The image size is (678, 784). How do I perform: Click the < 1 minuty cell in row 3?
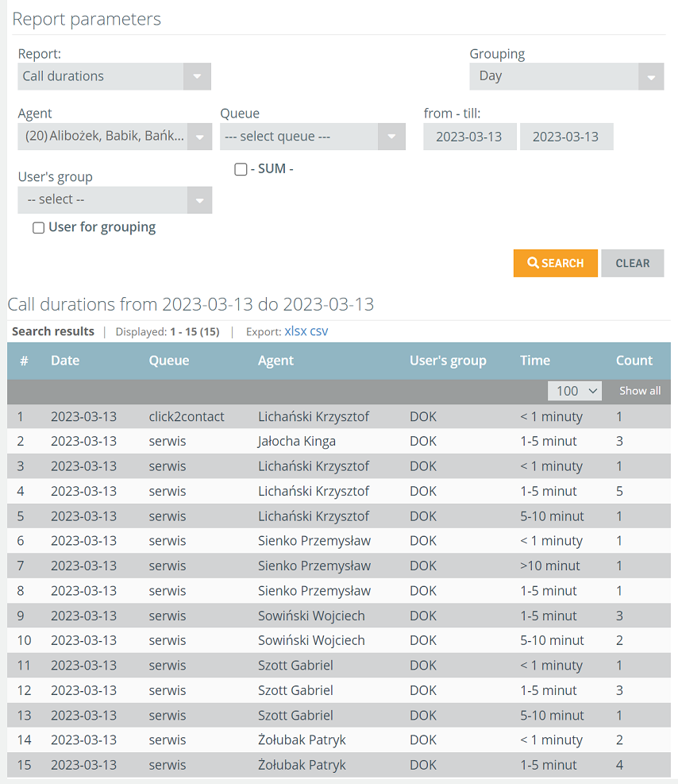coord(551,466)
